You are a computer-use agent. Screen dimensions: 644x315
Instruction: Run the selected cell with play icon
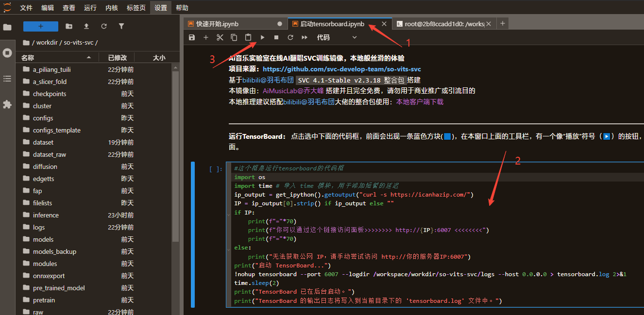(x=262, y=37)
